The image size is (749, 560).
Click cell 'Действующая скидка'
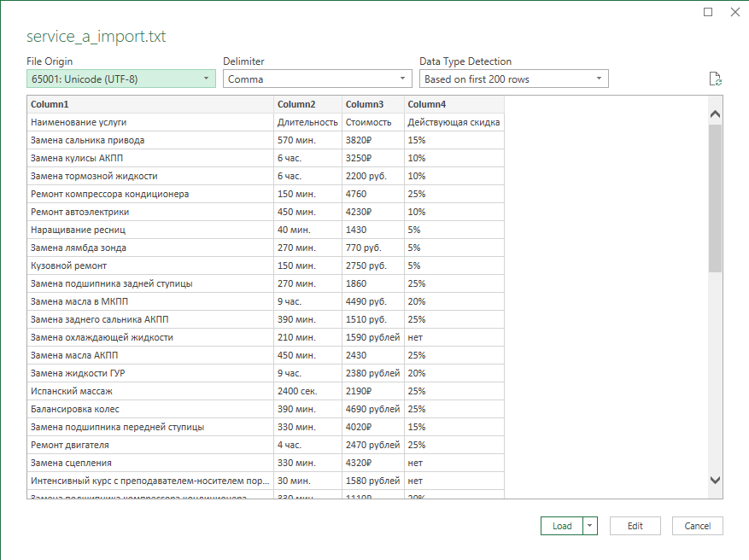(453, 122)
